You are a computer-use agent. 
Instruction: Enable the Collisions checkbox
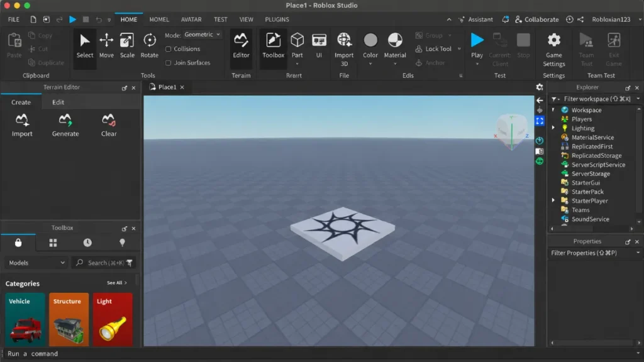168,49
